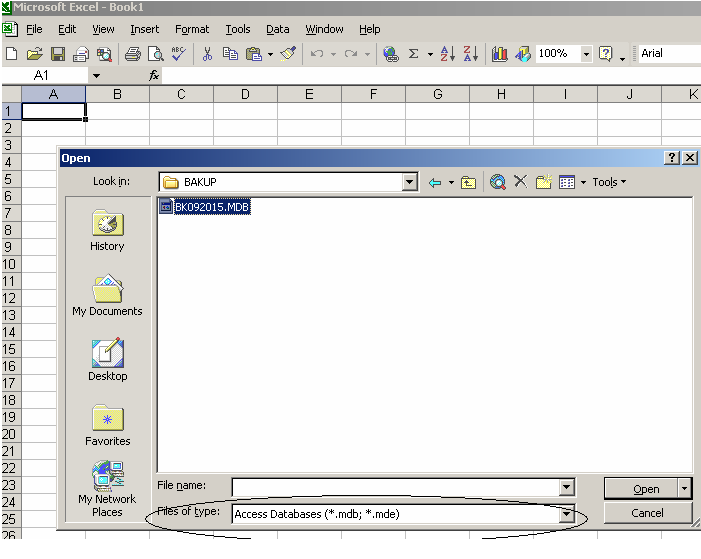Open the Chart Wizard icon
This screenshot has height=559, width=701.
(x=499, y=54)
